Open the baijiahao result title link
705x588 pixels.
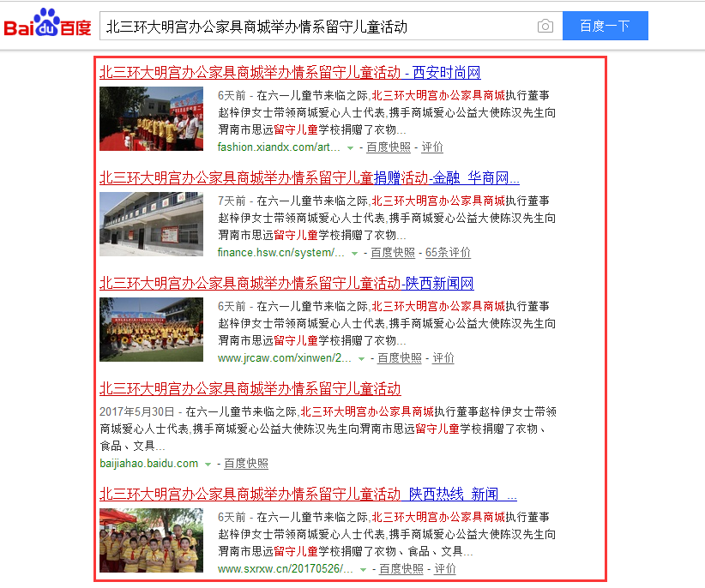(x=250, y=388)
